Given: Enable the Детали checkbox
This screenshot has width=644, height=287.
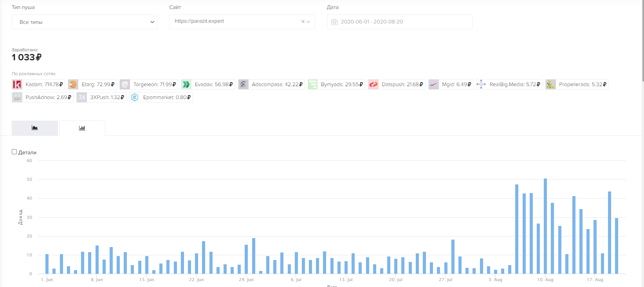Looking at the screenshot, I should pyautogui.click(x=14, y=152).
